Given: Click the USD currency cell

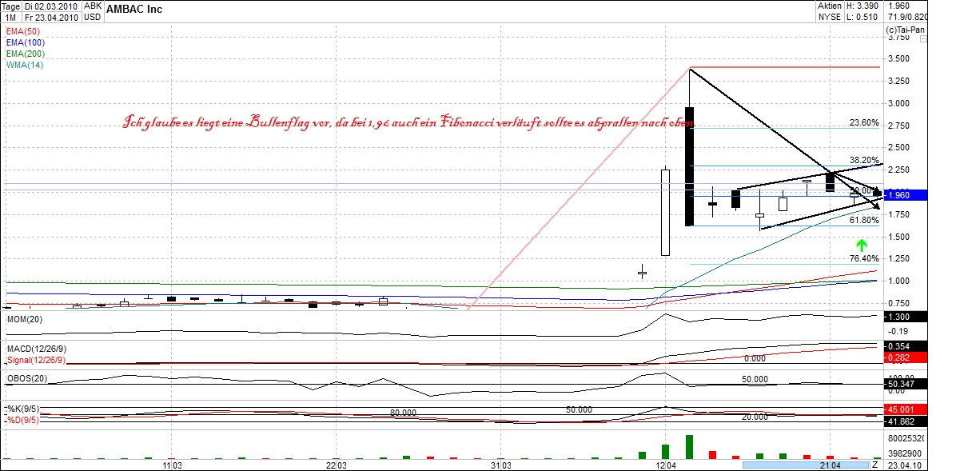Looking at the screenshot, I should 93,16.
